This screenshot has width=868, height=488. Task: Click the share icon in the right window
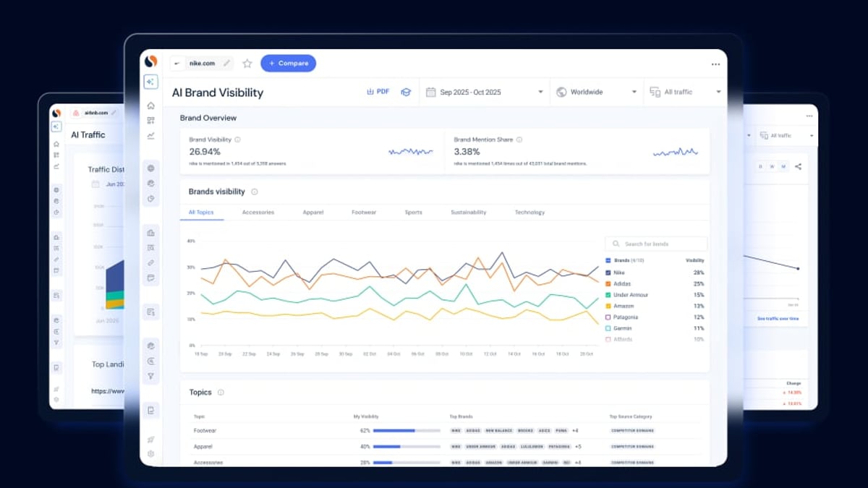(799, 167)
